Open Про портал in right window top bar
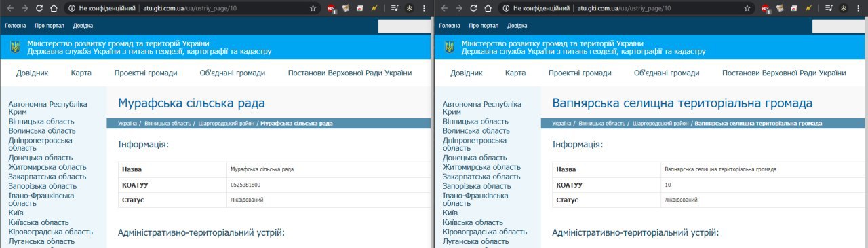Screen dimensions: 868x248 point(484,26)
